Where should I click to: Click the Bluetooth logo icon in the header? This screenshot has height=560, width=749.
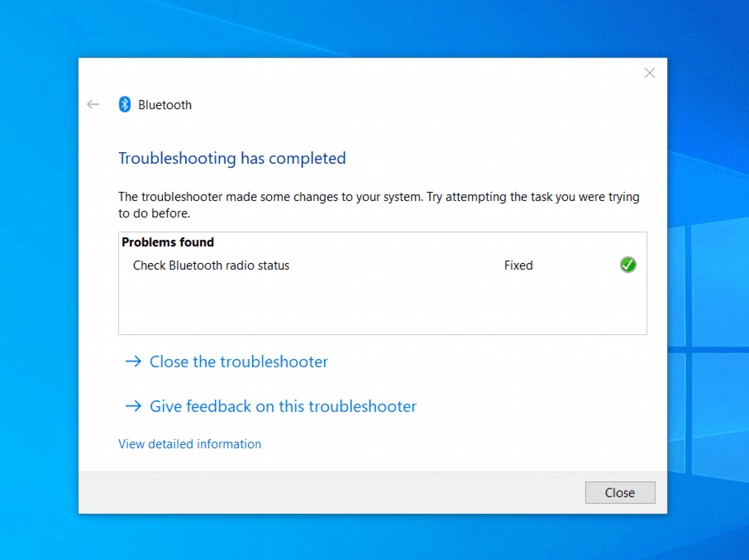click(x=125, y=104)
